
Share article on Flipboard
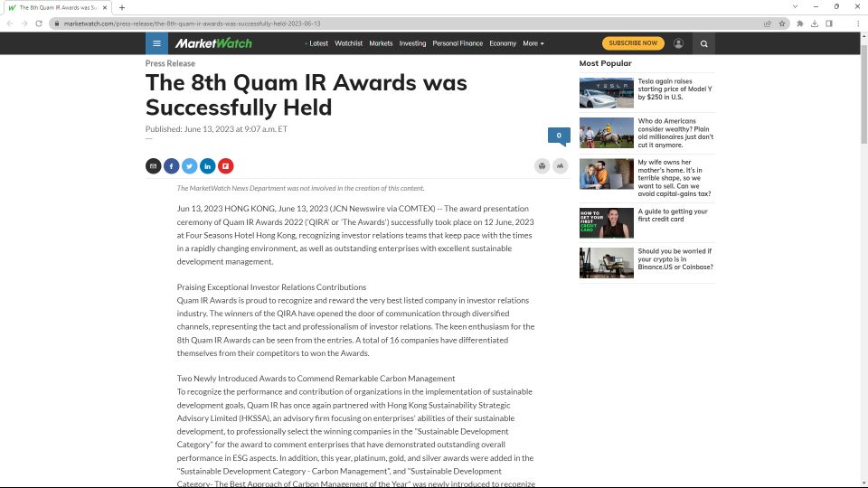(x=225, y=166)
